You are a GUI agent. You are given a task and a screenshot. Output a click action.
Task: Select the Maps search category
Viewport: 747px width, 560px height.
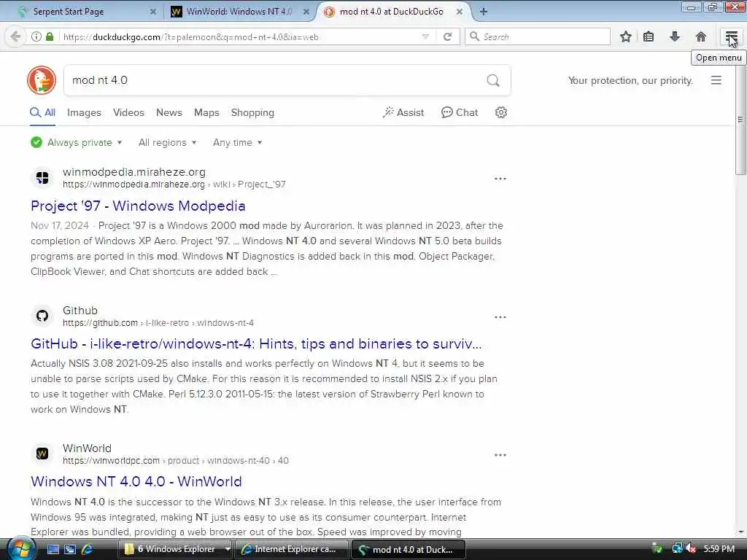[206, 113]
